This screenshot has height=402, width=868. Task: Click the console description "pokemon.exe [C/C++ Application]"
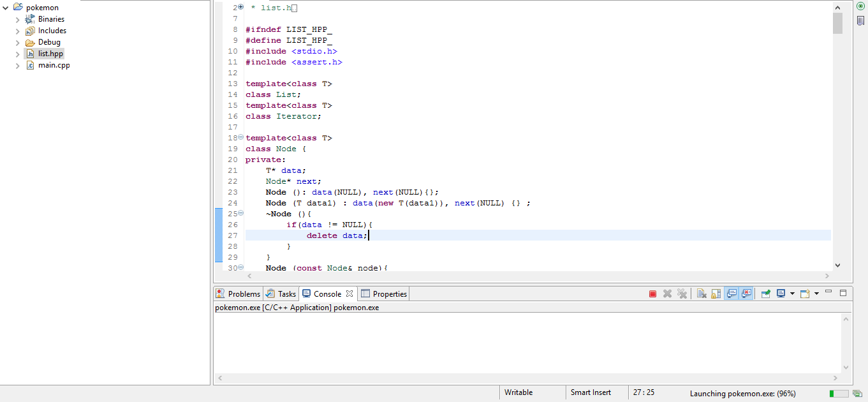click(x=273, y=308)
